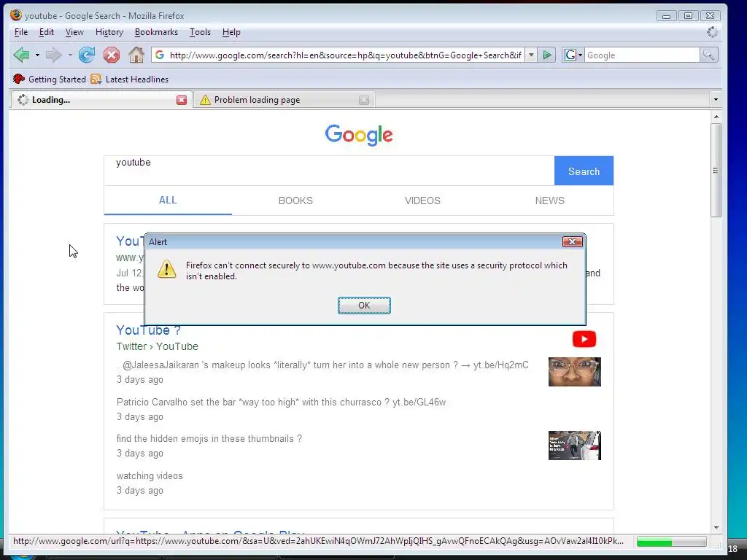The width and height of the screenshot is (747, 560).
Task: Open the Back history dropdown arrow
Action: [x=37, y=55]
